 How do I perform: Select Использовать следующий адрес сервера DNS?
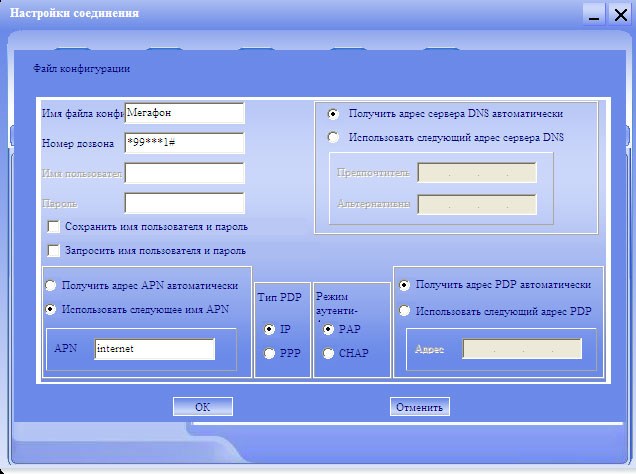[333, 137]
